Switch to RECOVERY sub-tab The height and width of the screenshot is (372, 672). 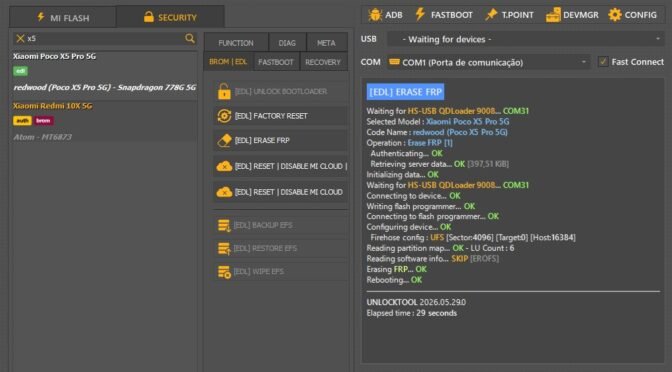[x=323, y=62]
